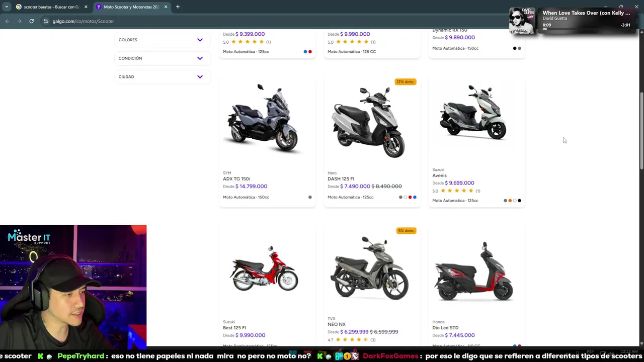Click the star rating on Avenis

click(x=457, y=191)
